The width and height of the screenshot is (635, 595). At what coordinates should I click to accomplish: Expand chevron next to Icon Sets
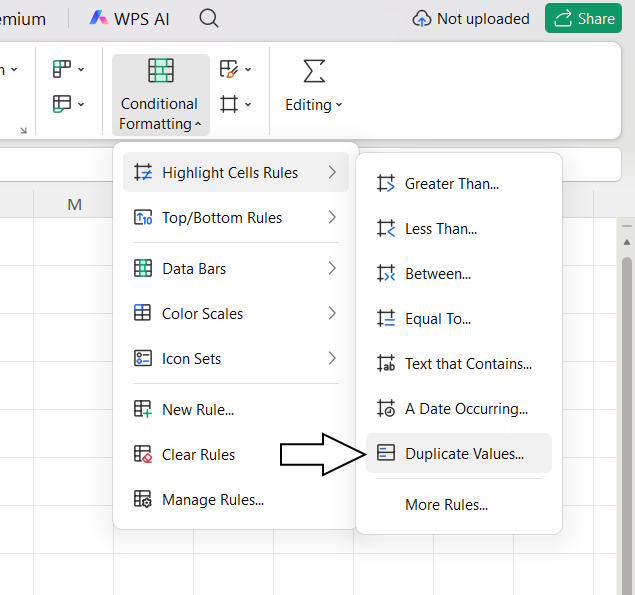(332, 358)
